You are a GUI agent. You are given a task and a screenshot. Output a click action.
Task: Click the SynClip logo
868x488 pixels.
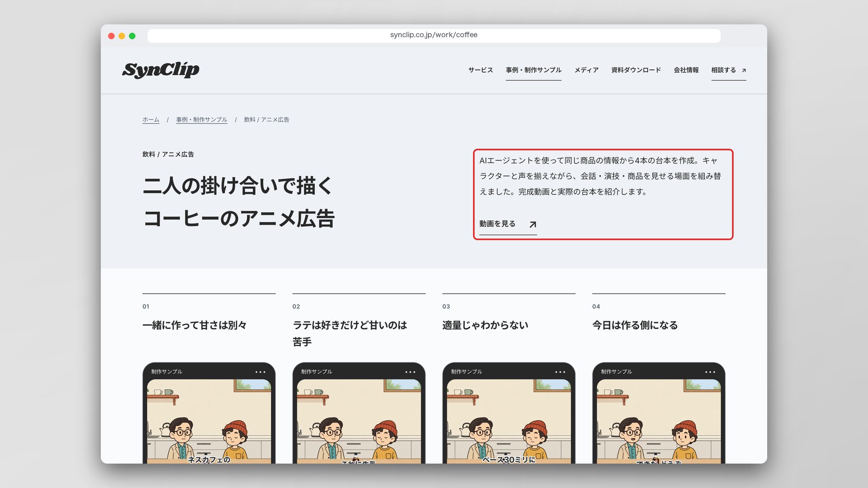tap(160, 70)
